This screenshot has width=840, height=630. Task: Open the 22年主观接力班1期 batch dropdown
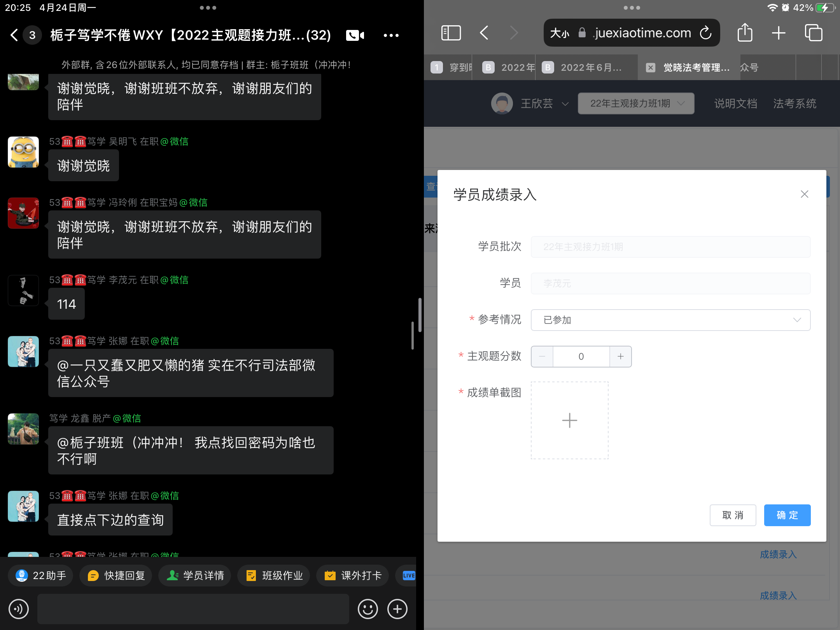[x=636, y=103]
